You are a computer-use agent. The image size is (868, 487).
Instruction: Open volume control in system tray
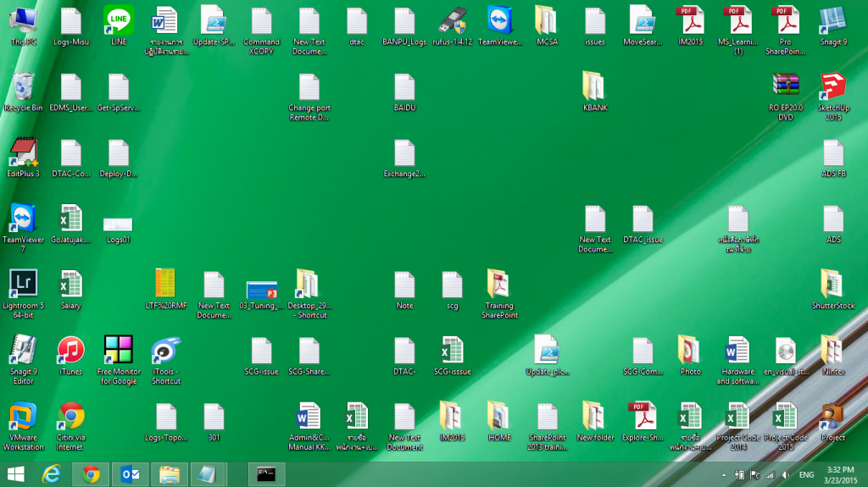(786, 475)
